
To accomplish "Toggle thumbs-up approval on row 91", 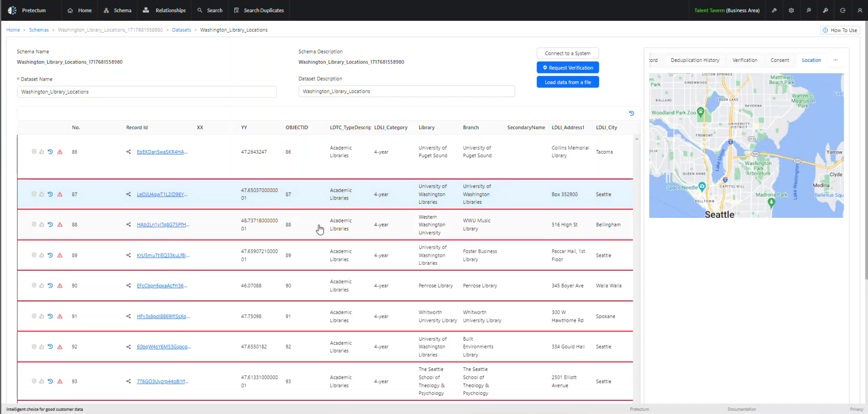I will click(42, 316).
